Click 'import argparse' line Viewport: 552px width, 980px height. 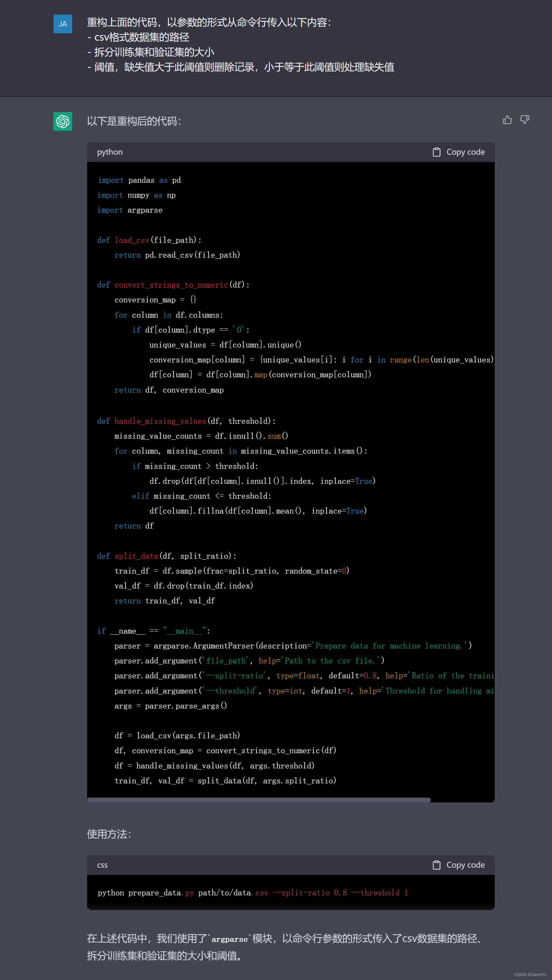(x=130, y=210)
